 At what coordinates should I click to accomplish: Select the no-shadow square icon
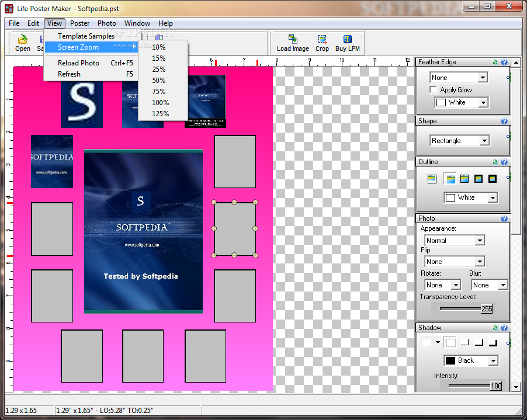coord(450,343)
